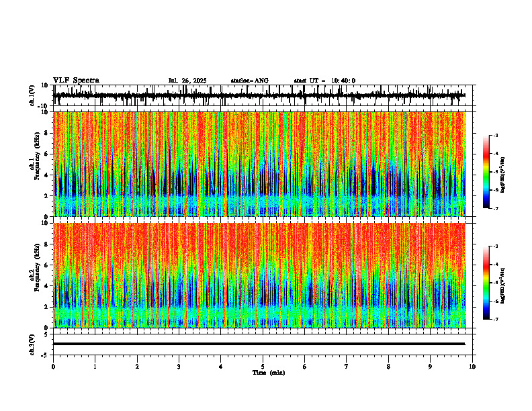Click the ch.1 color scale bar
532x411 pixels.
(x=486, y=172)
